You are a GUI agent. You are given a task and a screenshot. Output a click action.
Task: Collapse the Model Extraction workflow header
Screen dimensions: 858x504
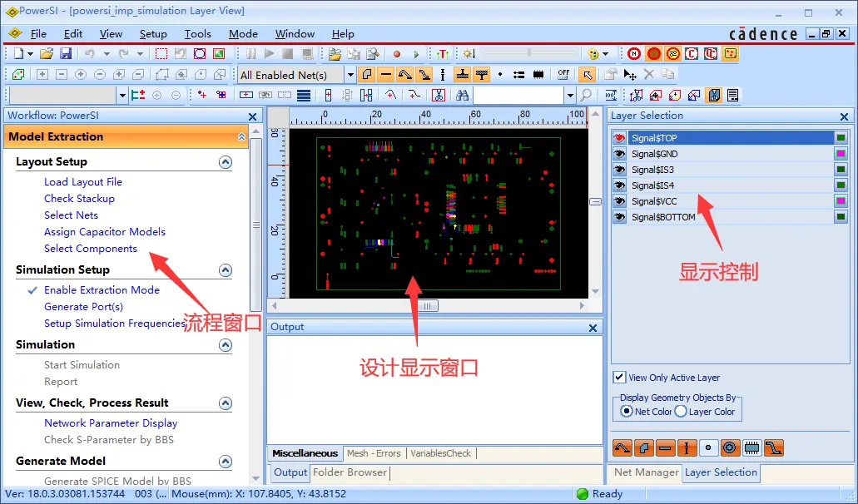241,136
